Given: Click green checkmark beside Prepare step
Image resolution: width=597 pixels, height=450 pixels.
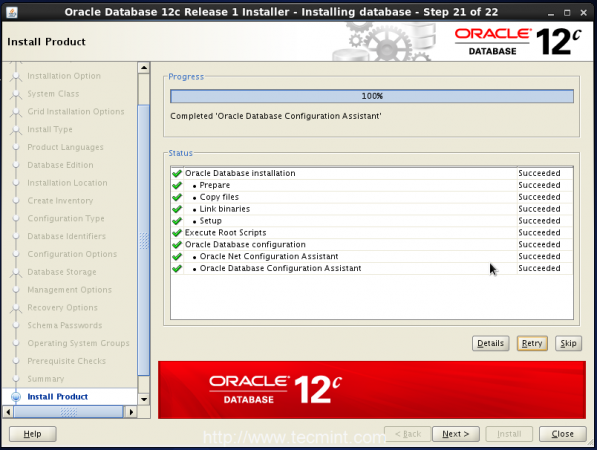Looking at the screenshot, I should [177, 185].
